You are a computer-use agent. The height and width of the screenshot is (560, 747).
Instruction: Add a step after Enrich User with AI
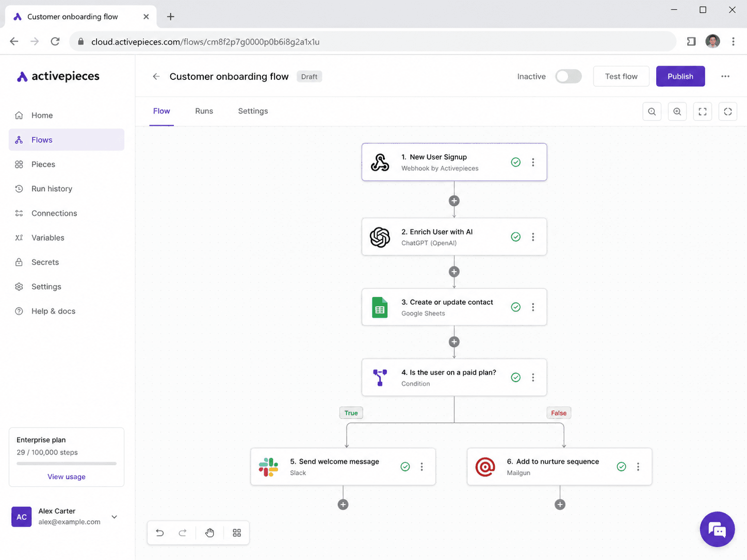454,272
